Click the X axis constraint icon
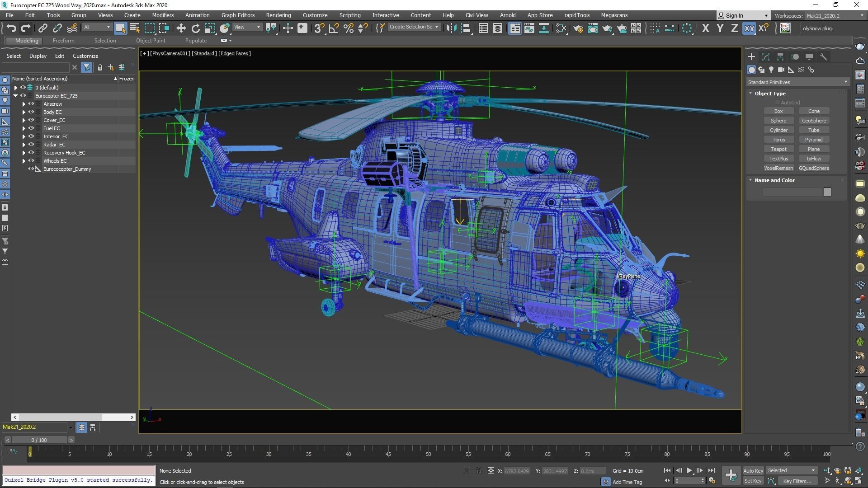This screenshot has width=868, height=488. click(x=705, y=28)
